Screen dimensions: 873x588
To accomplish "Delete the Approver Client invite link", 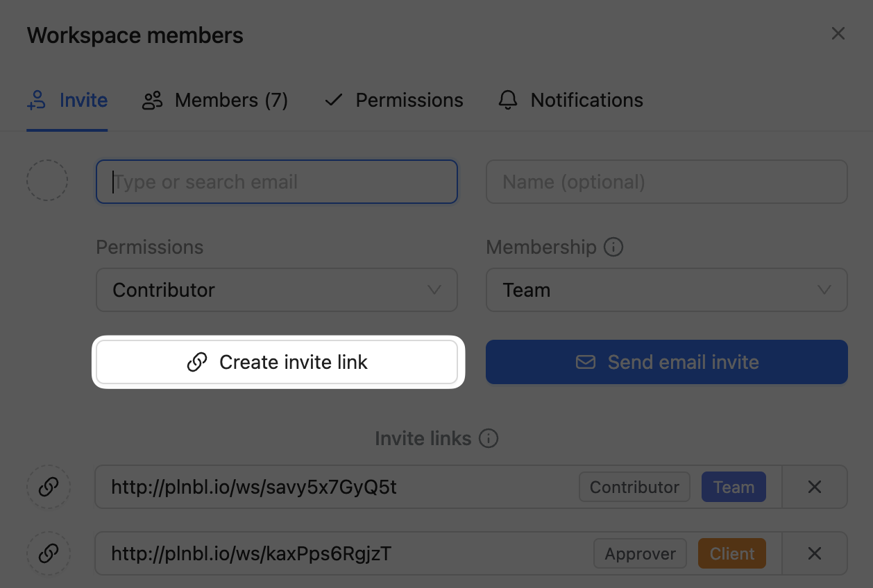I will [x=815, y=553].
